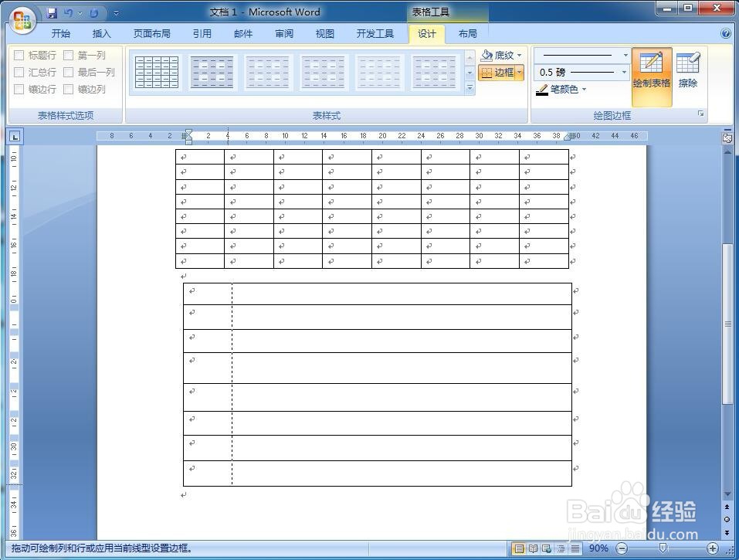Viewport: 739px width, 560px height.
Task: Click the 绘图边框 dialog launcher
Action: point(701,114)
